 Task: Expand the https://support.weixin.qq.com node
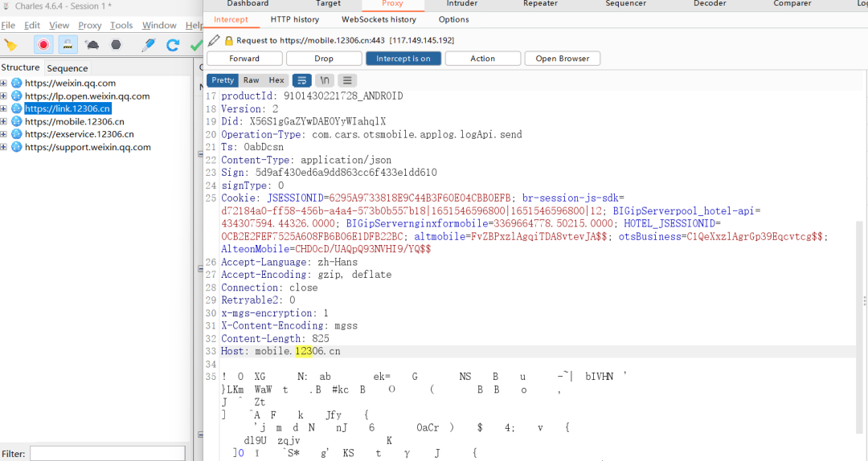3,147
